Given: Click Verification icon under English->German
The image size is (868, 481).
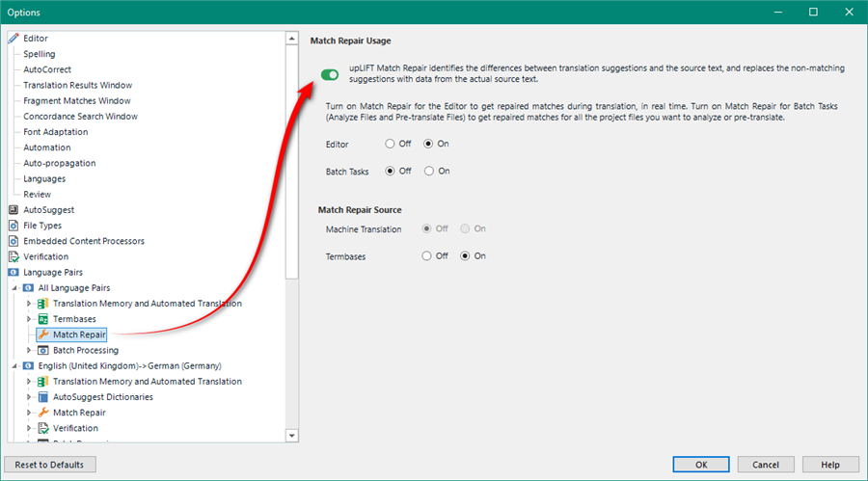Looking at the screenshot, I should coord(43,428).
